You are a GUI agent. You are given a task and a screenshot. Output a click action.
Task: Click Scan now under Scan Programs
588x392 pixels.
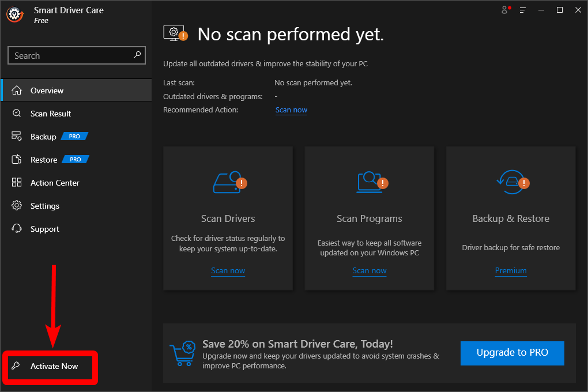[x=370, y=270]
